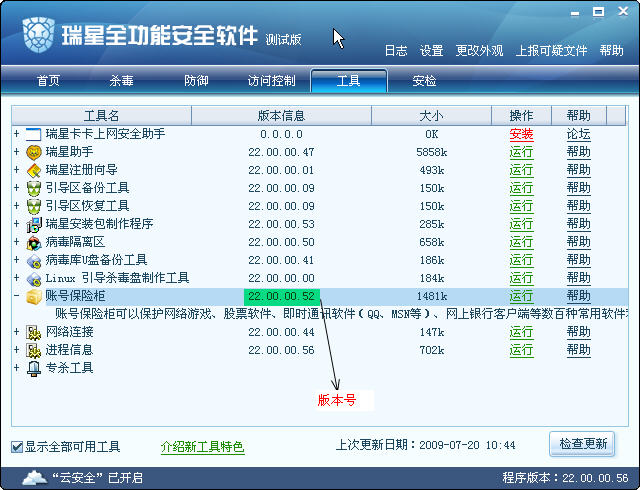Click the 账号保险柜 safe box icon
640x490 pixels.
coord(34,296)
